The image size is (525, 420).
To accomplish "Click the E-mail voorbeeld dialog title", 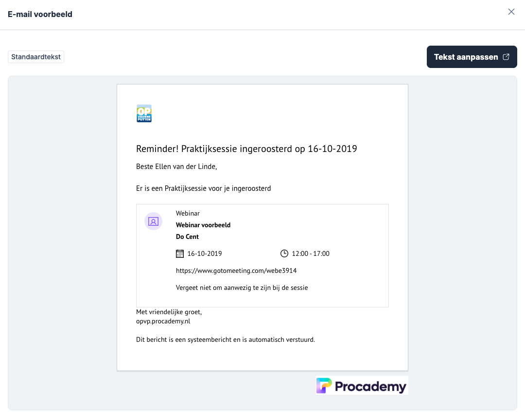I will (40, 14).
